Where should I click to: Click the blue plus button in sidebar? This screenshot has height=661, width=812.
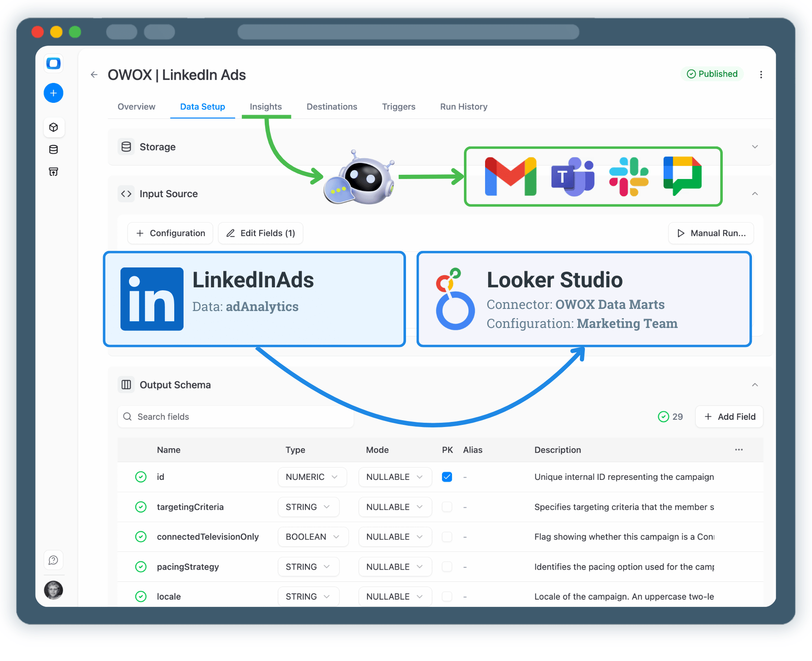click(x=53, y=93)
